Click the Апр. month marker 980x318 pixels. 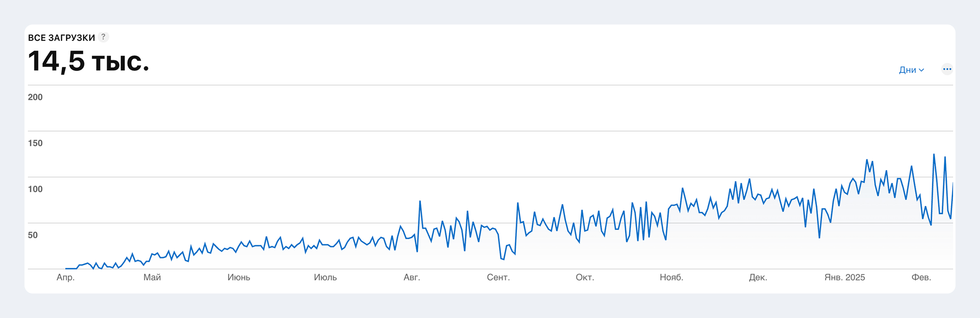(x=65, y=278)
